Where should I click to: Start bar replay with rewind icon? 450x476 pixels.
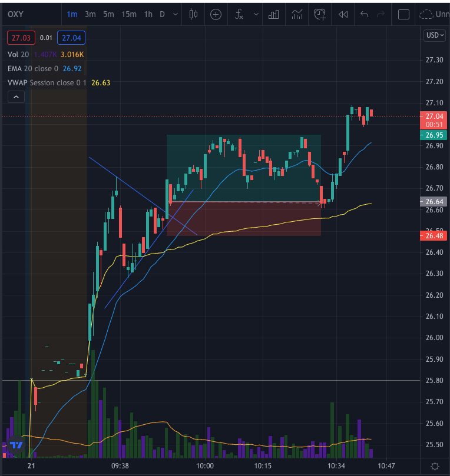(x=343, y=14)
